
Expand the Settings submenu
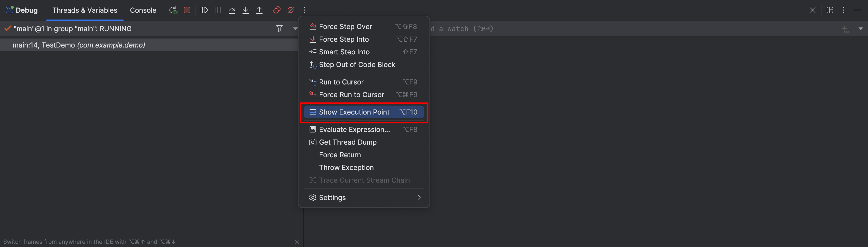[364, 198]
